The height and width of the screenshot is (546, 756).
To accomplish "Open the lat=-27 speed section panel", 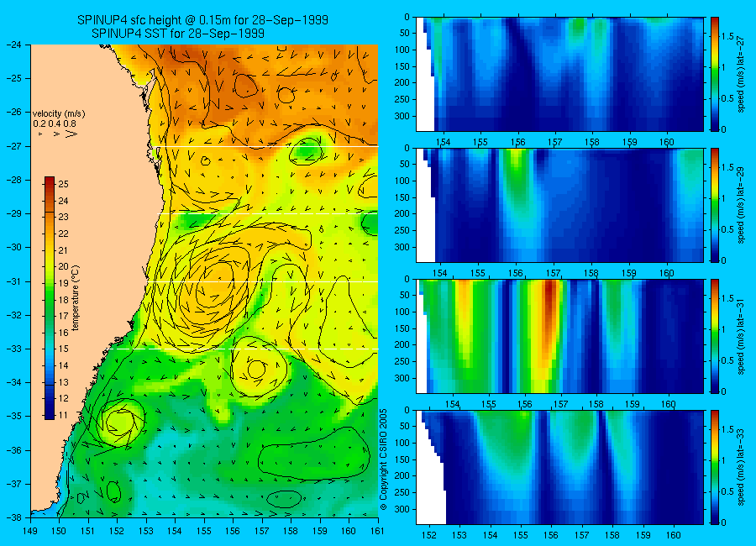I will pos(559,74).
